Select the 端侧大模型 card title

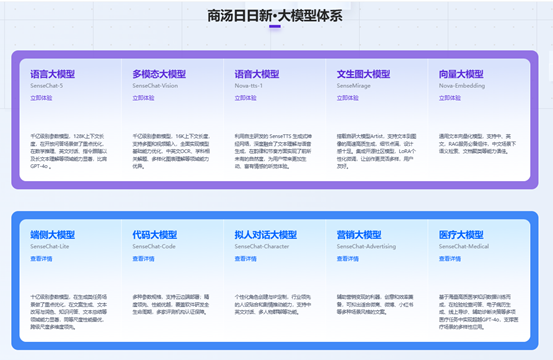53,235
